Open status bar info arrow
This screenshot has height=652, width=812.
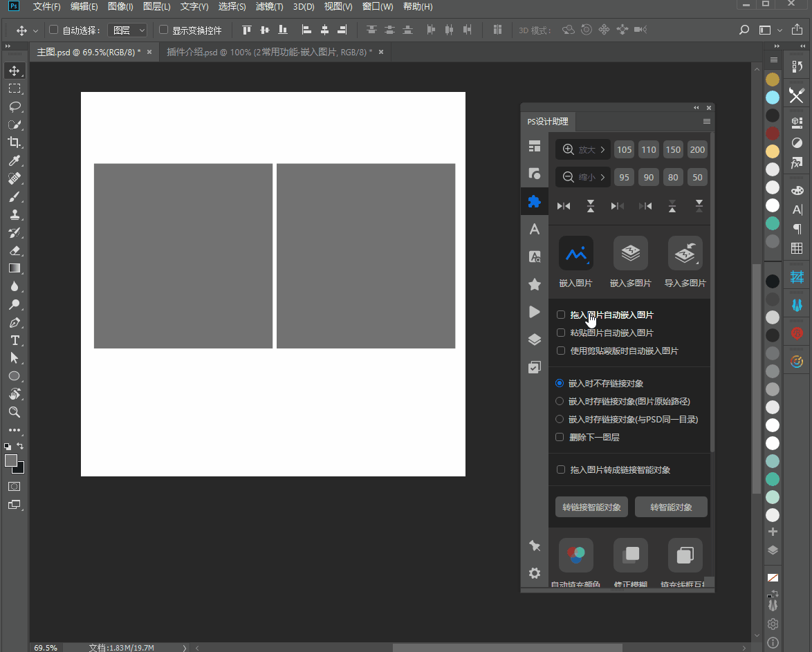[185, 648]
